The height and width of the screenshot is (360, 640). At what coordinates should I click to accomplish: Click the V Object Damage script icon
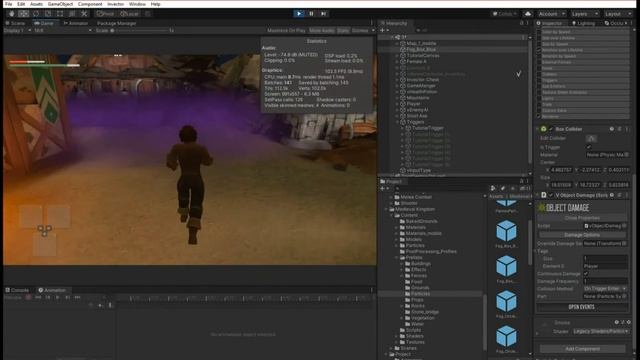tap(544, 196)
